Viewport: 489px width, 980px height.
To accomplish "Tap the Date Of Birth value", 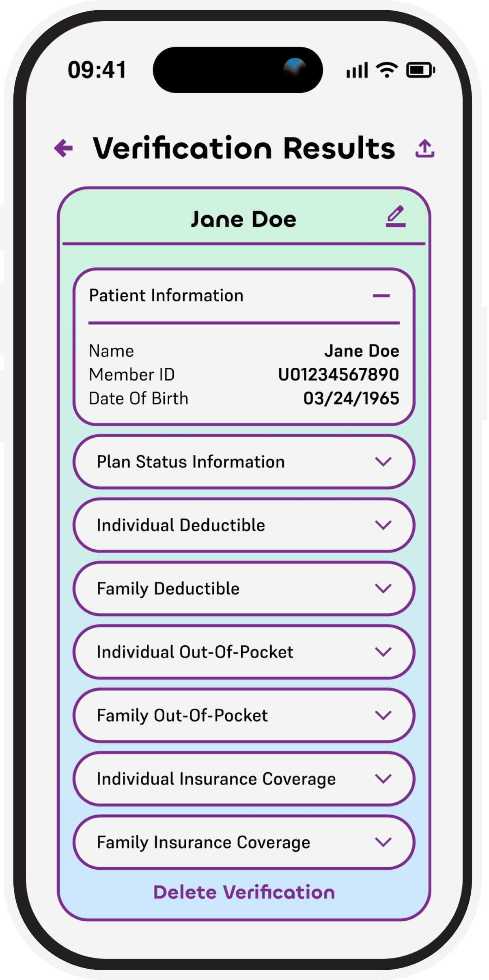I will (x=351, y=398).
